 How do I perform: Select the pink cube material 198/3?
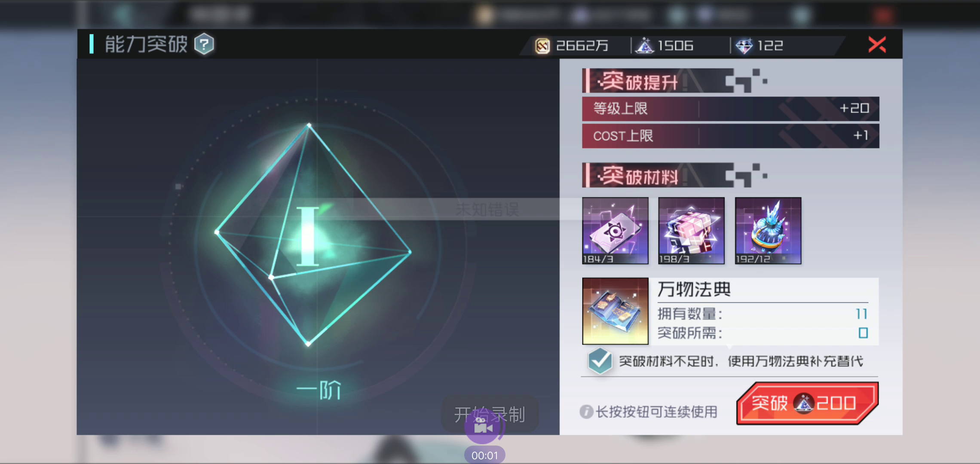tap(691, 231)
